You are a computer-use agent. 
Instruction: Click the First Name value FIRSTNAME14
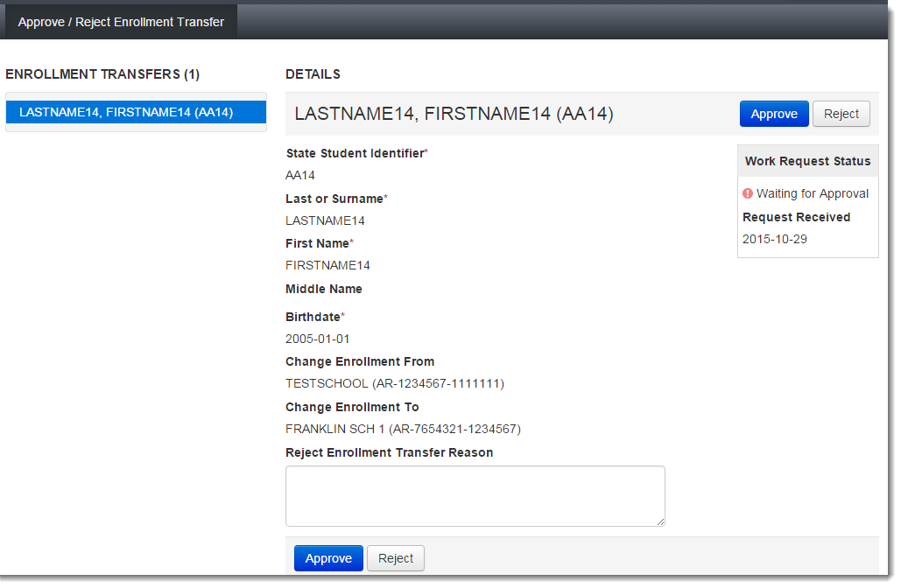(x=327, y=265)
